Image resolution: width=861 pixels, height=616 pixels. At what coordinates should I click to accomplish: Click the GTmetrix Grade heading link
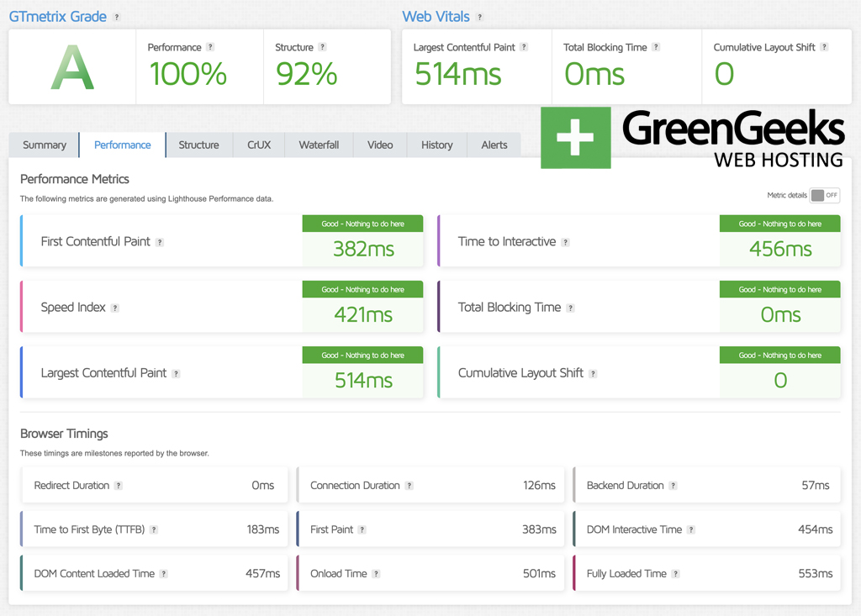(58, 17)
